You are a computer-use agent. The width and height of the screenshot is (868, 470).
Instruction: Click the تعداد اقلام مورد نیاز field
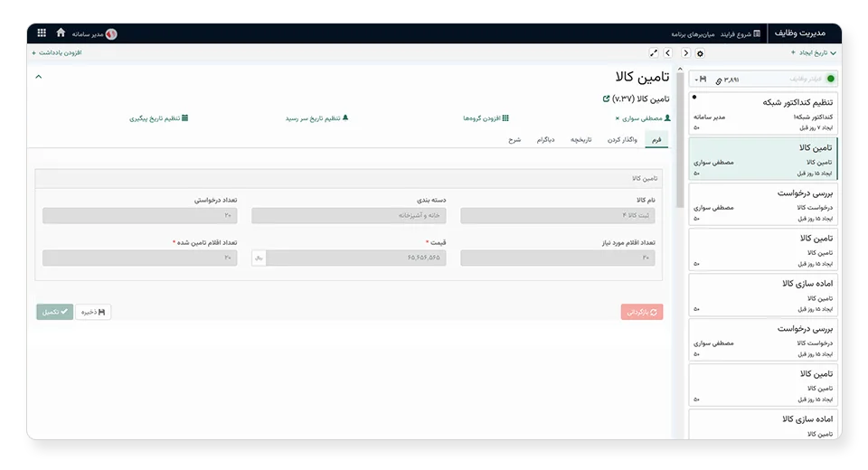[x=558, y=258]
